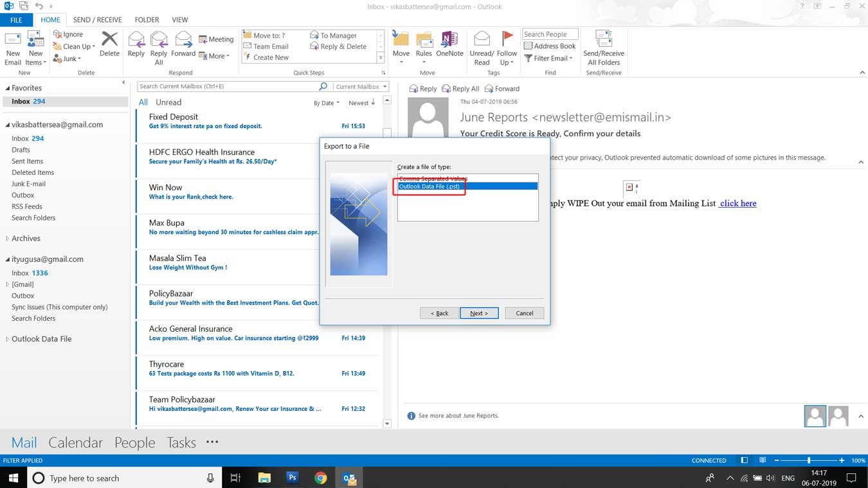This screenshot has height=488, width=868.
Task: Select Inbox under Favorites
Action: 64,102
